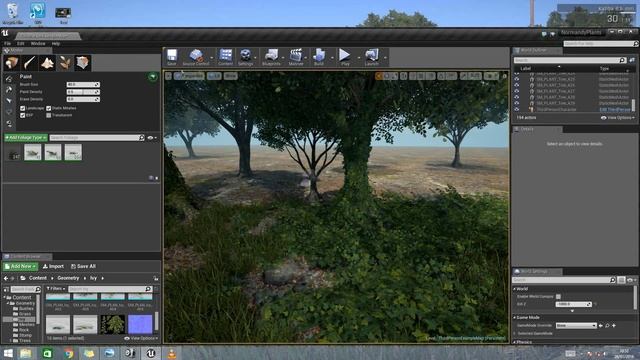
Task: Toggle the BSP filter checkbox
Action: (x=23, y=115)
